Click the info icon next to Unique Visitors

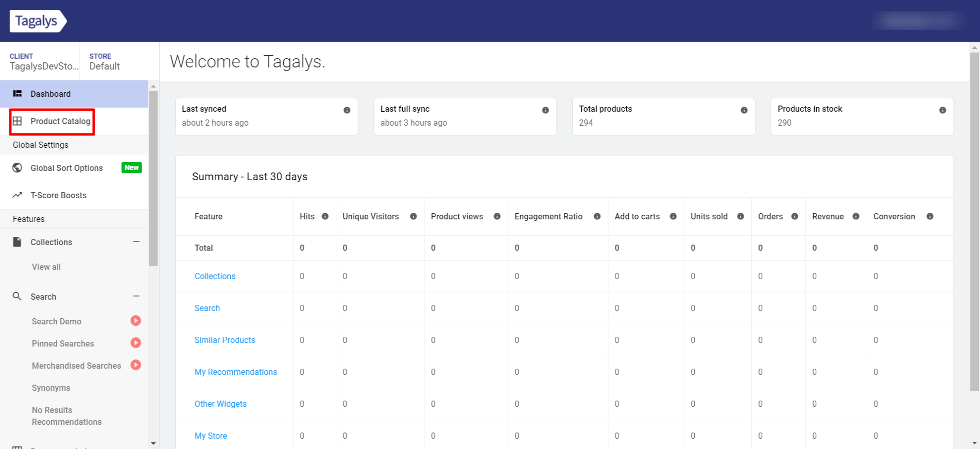[x=414, y=216]
